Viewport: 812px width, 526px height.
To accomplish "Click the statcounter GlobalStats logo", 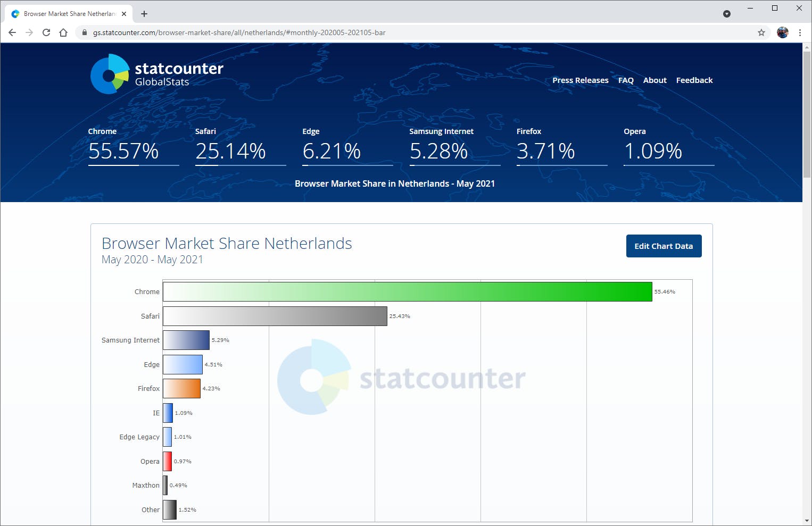I will (x=157, y=74).
